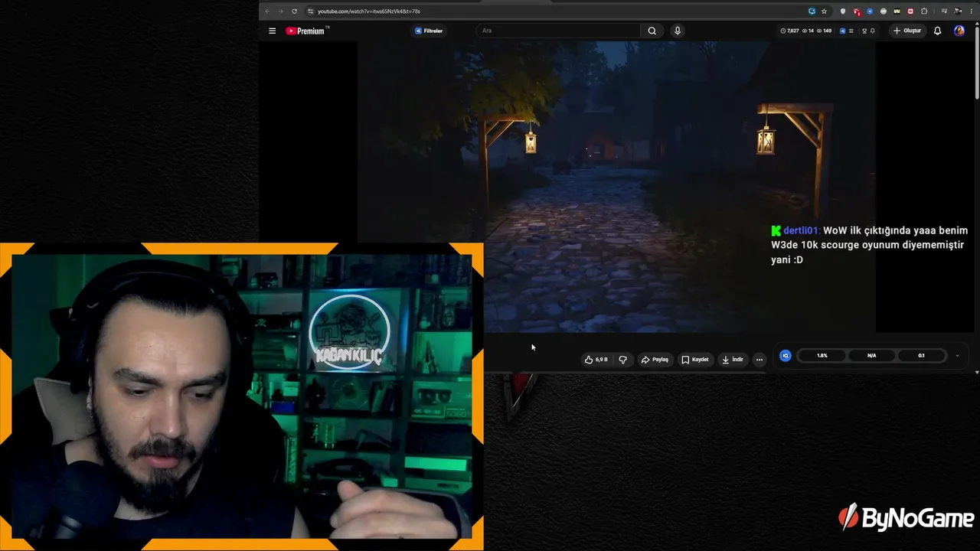Screen dimensions: 980x551
Task: Click the install app icon in address bar
Action: point(812,11)
